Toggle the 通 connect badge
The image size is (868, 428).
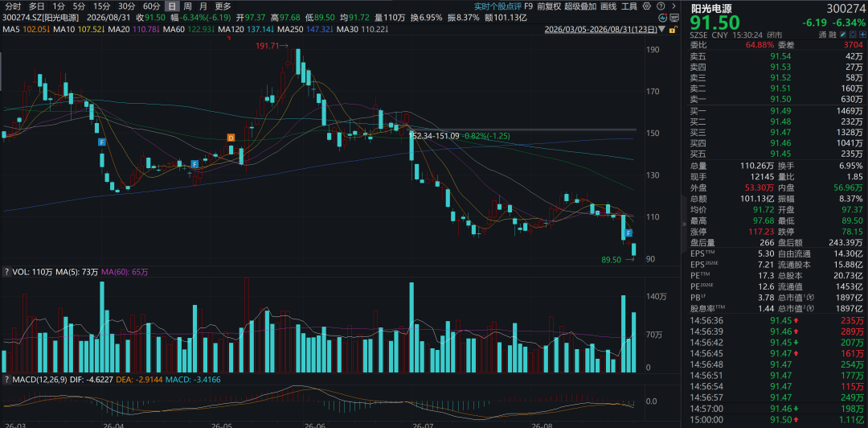(823, 35)
